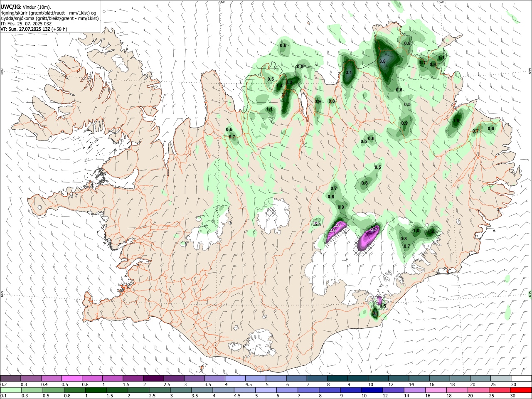The image size is (532, 399).
Task: Click the 1.5 precipitation value on the map
Action: click(x=456, y=121)
